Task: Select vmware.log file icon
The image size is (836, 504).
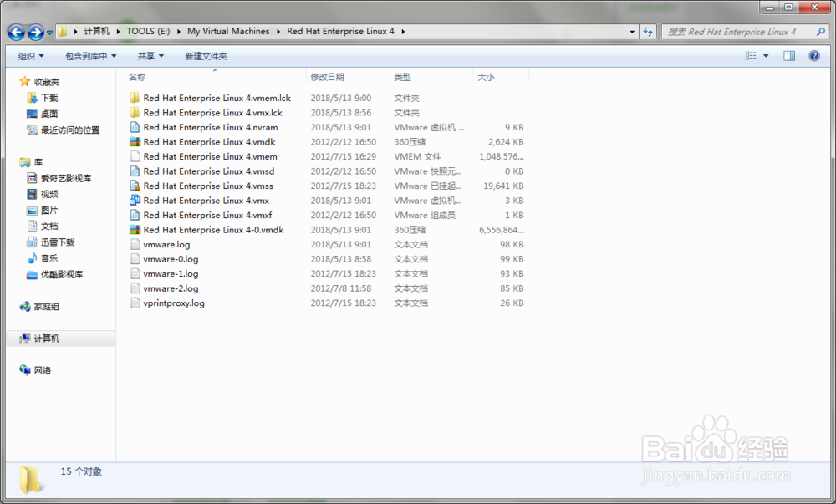Action: pyautogui.click(x=135, y=244)
